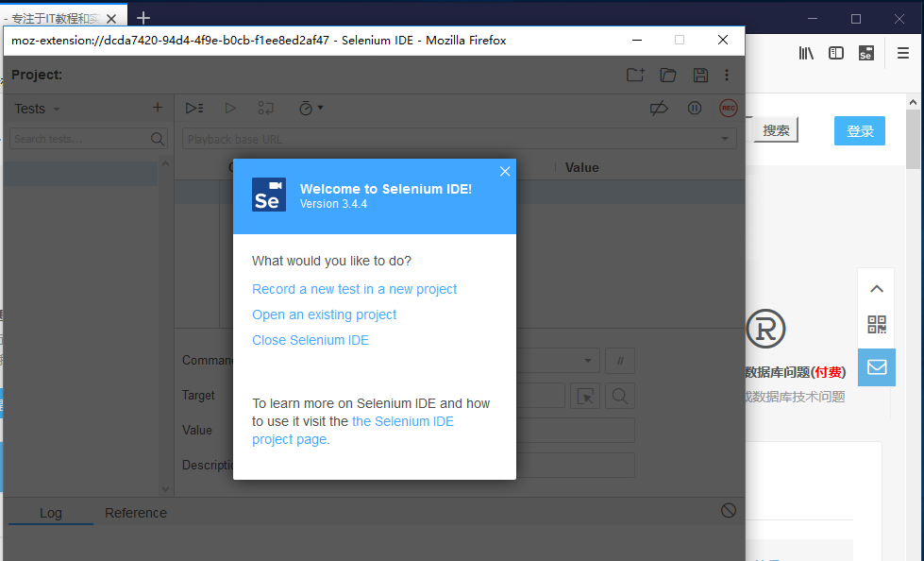Add a new test with plus icon
924x561 pixels.
158,108
